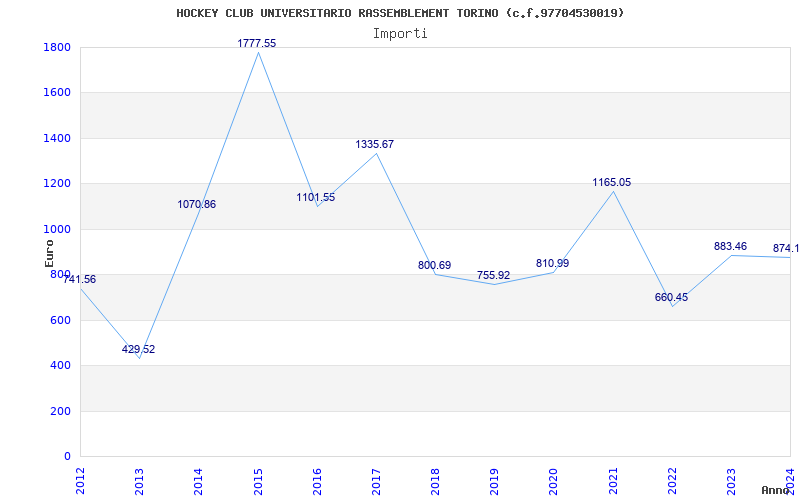
Task: Select the 2023 x-axis year label
Action: [731, 481]
